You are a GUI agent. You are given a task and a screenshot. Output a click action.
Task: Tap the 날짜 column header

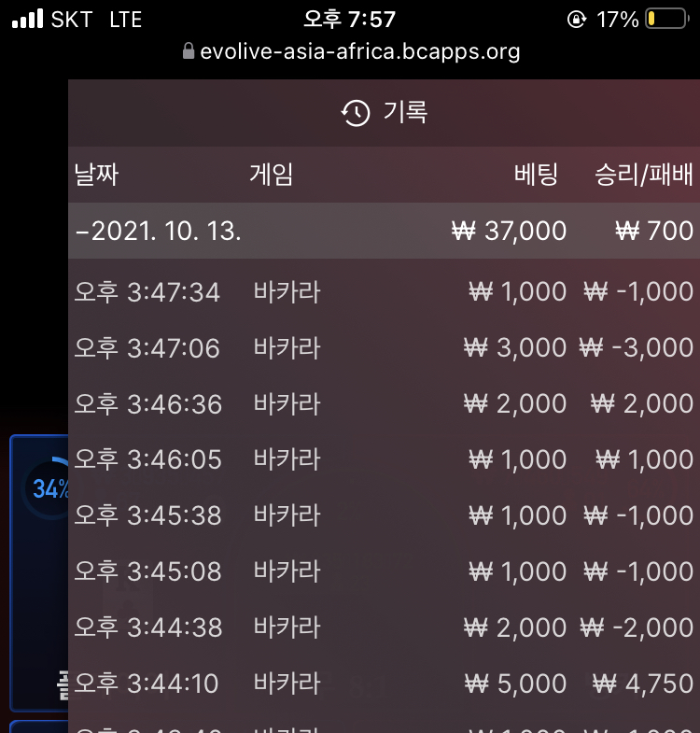(x=97, y=175)
